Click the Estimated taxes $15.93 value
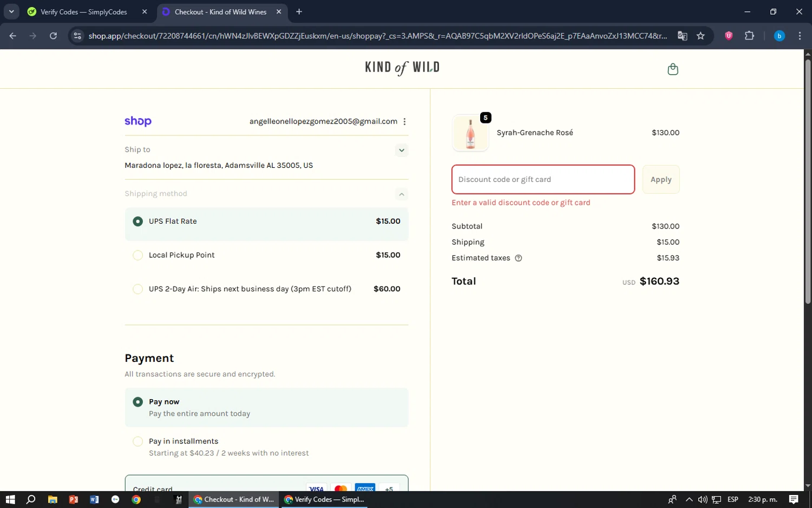This screenshot has width=812, height=508. (x=668, y=258)
